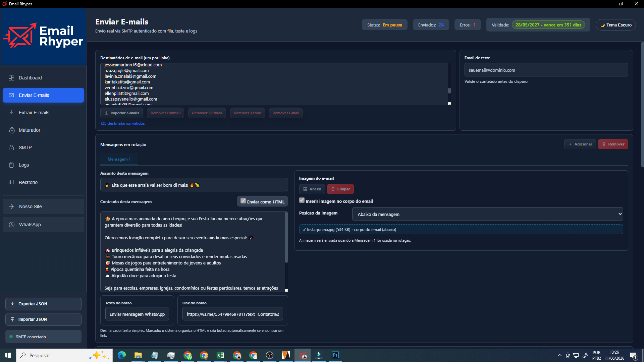Focus the Email de teste input field

tap(546, 70)
